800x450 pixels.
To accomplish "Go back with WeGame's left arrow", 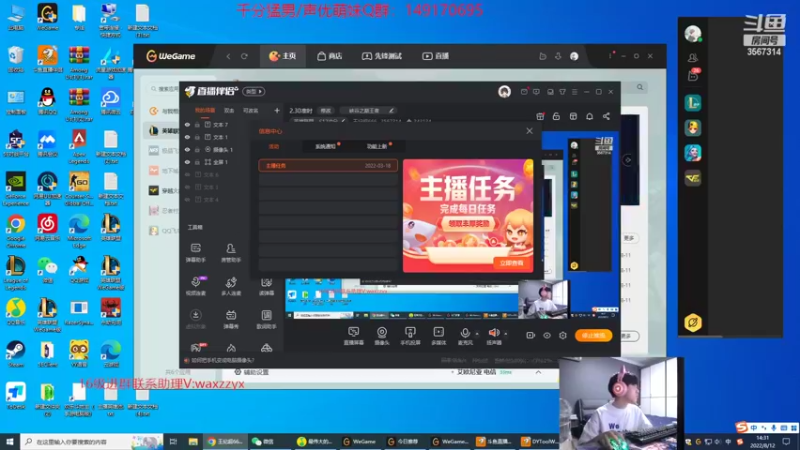I will click(228, 56).
